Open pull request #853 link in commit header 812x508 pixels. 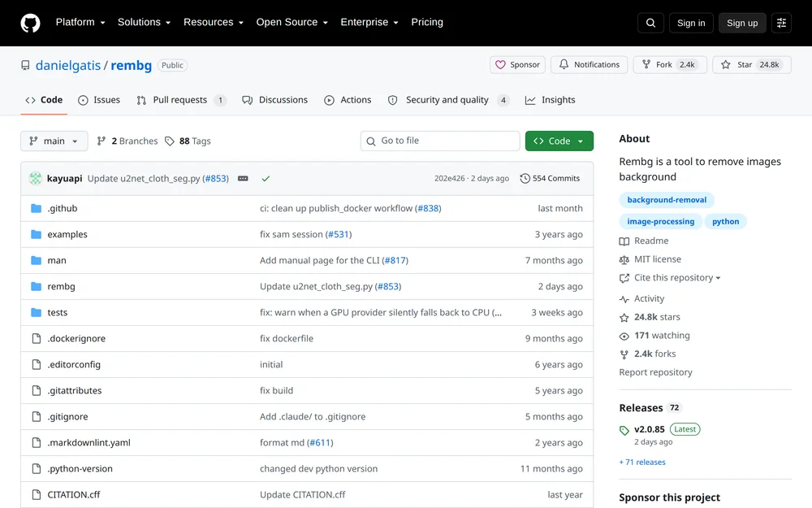[215, 178]
